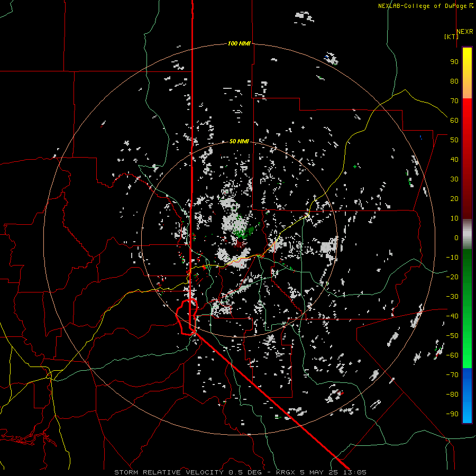This screenshot has width=476, height=476.
Task: Click the 0 knot scale value
Action: (x=456, y=238)
